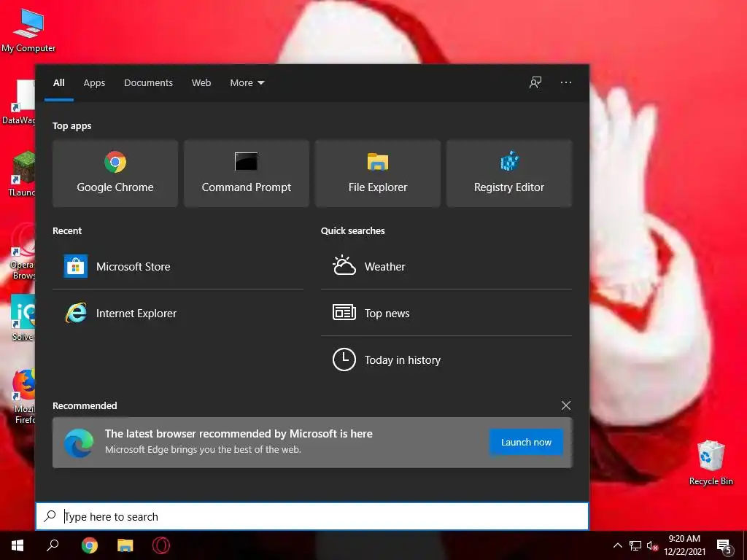Image resolution: width=747 pixels, height=560 pixels.
Task: Open Google Chrome from Top apps
Action: 115,174
